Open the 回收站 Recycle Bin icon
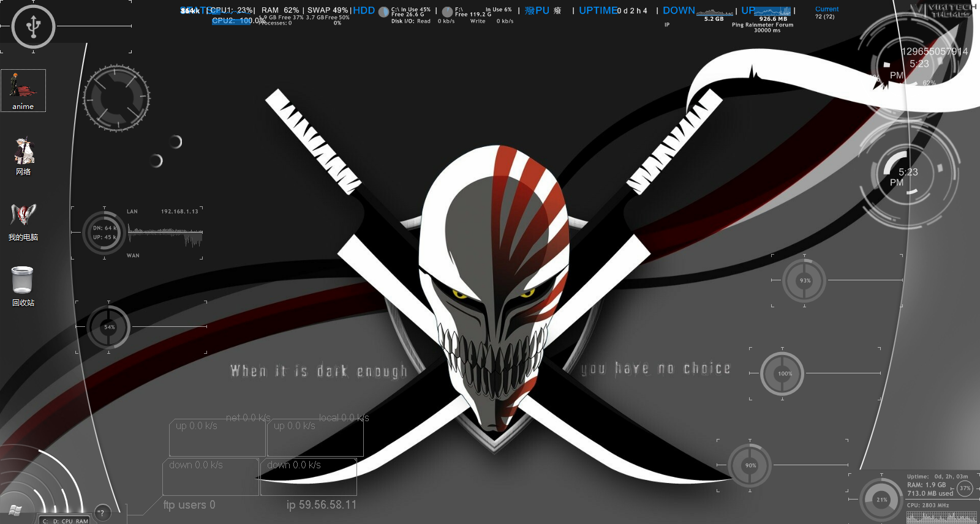The image size is (980, 524). 23,287
